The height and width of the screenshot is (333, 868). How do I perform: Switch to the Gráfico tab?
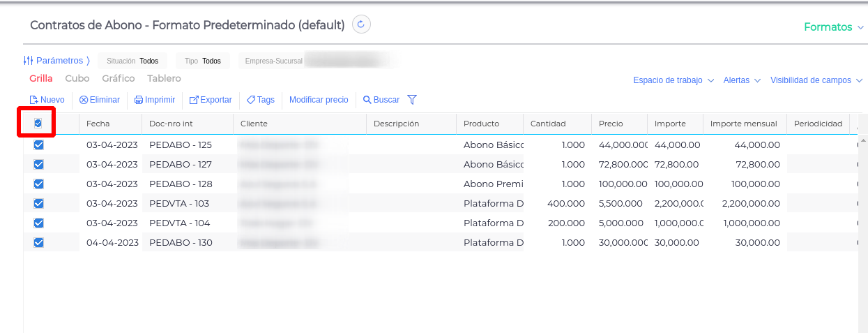click(119, 79)
